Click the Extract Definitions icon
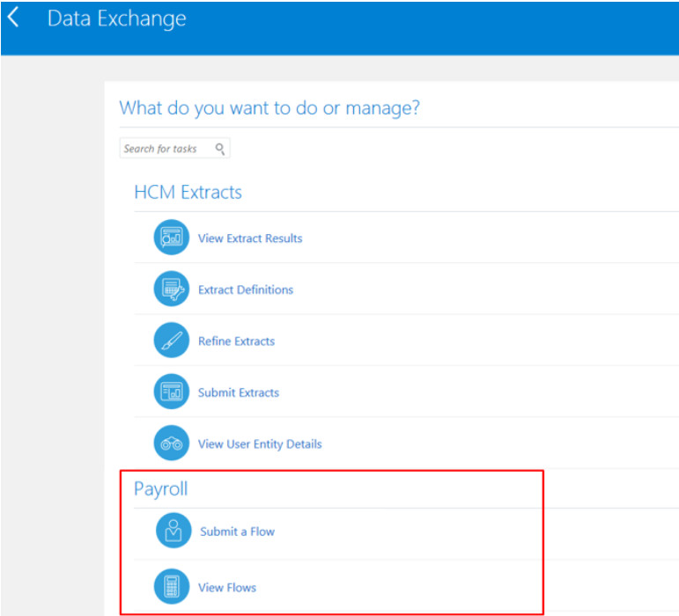Screen dimensions: 679x616 pos(171,290)
